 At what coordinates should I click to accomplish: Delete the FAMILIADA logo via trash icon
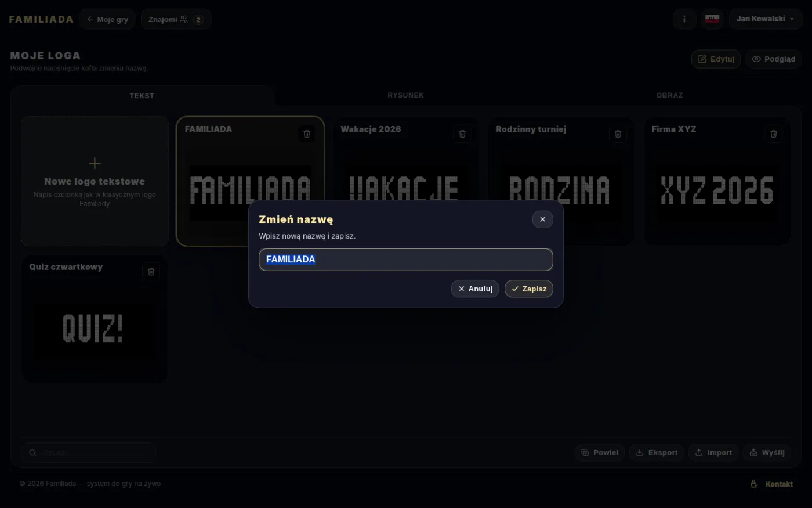coord(307,134)
